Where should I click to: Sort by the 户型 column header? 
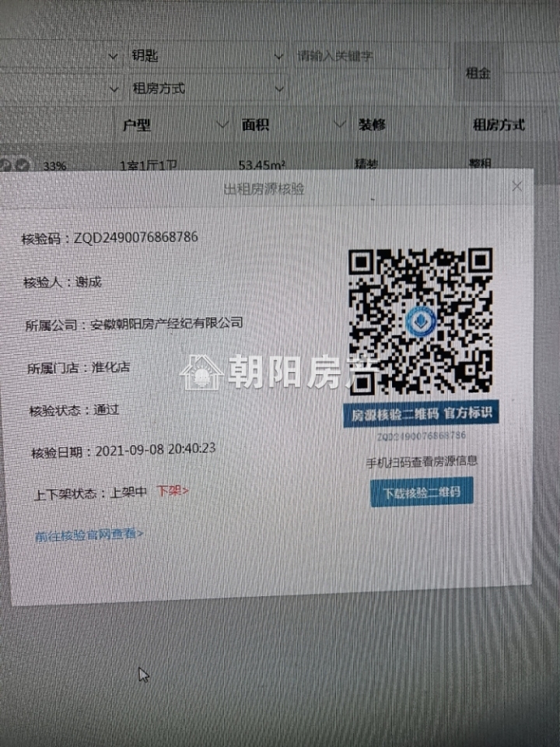(137, 125)
